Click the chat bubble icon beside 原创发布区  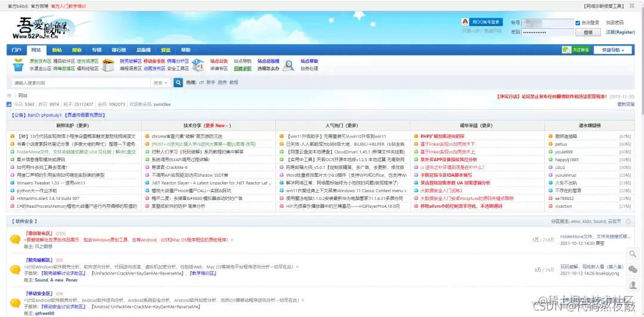pyautogui.click(x=16, y=239)
